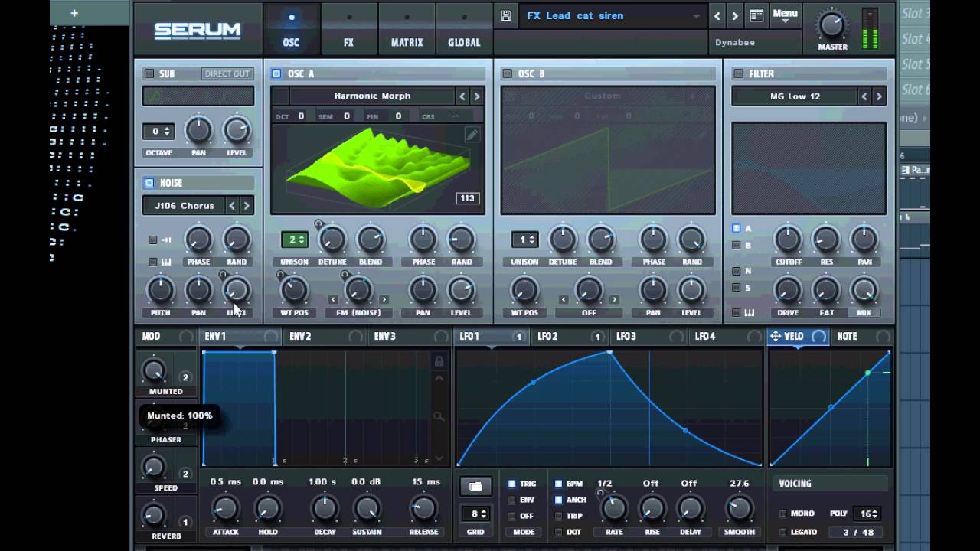The image size is (980, 551).
Task: Enable the FILTER section
Action: coord(738,73)
